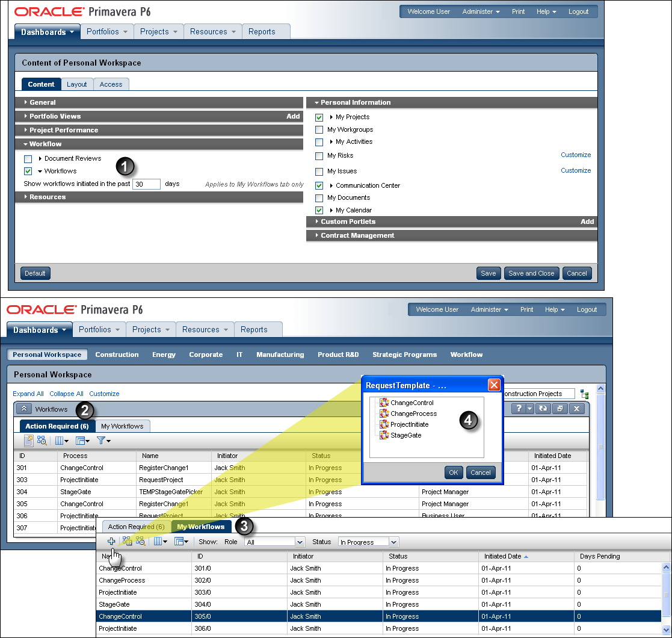Image resolution: width=672 pixels, height=638 pixels.
Task: Select StageGate template icon in RequestTemplate dialog
Action: (x=384, y=435)
